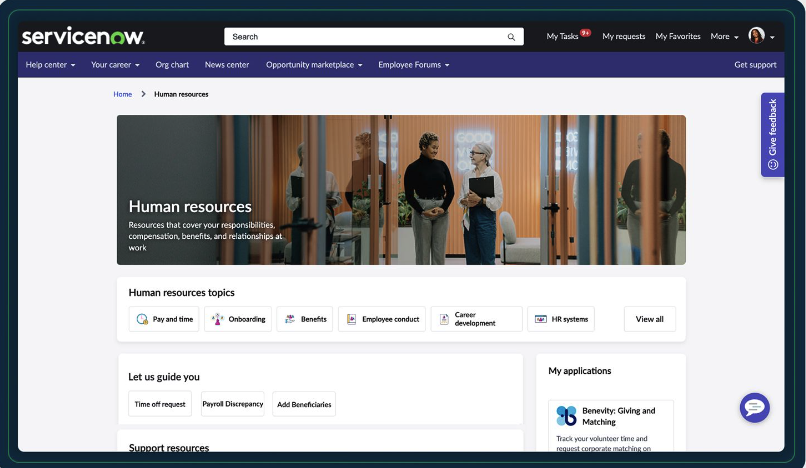Select the Pay and time topic
This screenshot has width=806, height=468.
click(164, 319)
